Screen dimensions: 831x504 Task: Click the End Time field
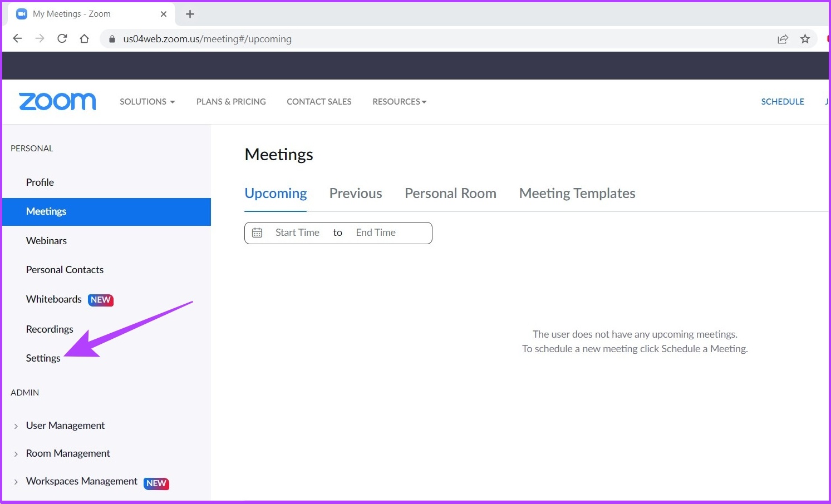tap(376, 233)
